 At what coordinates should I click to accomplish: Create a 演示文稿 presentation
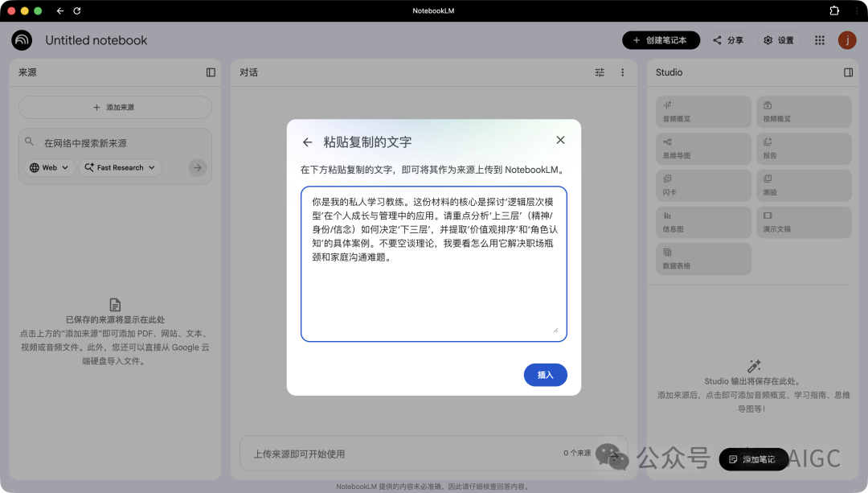tap(804, 221)
